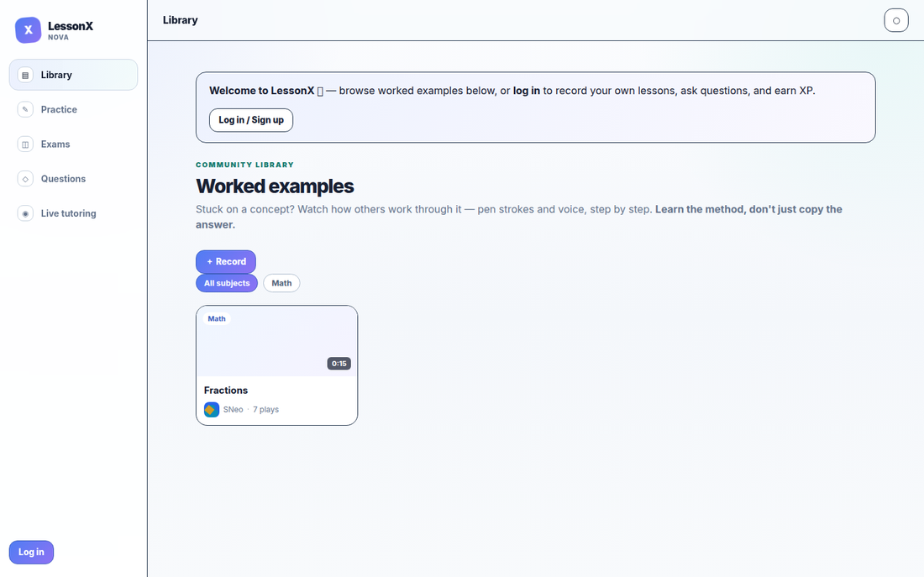924x577 pixels.
Task: Click the Questions diamond icon
Action: pyautogui.click(x=25, y=179)
